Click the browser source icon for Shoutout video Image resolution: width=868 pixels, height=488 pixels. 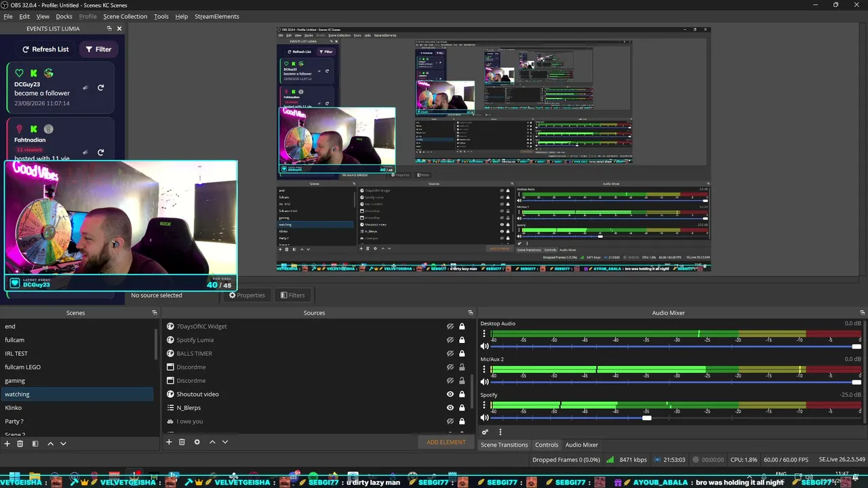pyautogui.click(x=170, y=394)
